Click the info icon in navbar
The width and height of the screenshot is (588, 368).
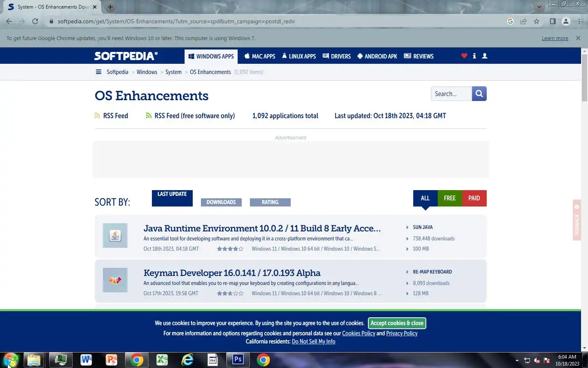474,56
